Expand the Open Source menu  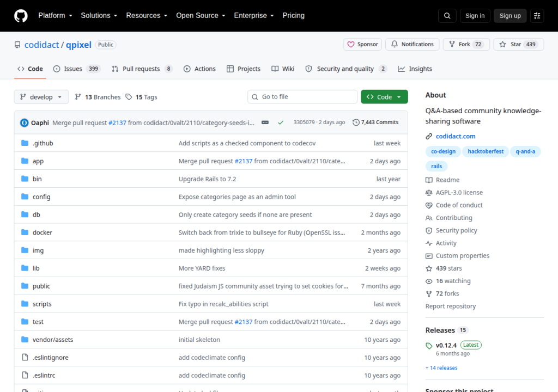click(x=201, y=16)
